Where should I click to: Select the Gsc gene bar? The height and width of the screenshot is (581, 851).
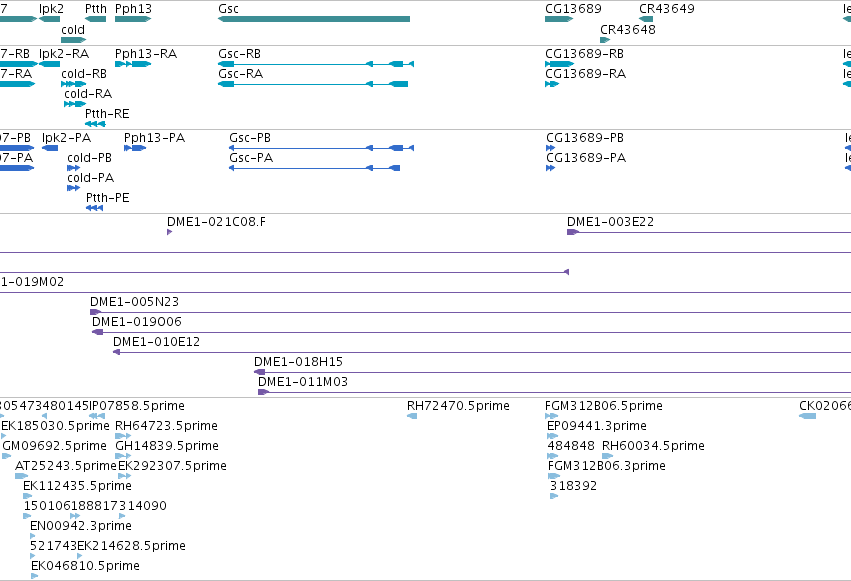(314, 19)
